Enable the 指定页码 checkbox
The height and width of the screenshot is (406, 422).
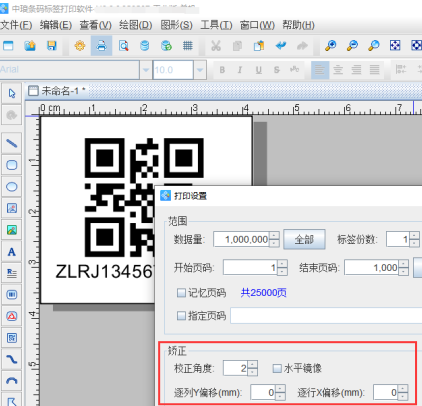pyautogui.click(x=181, y=315)
